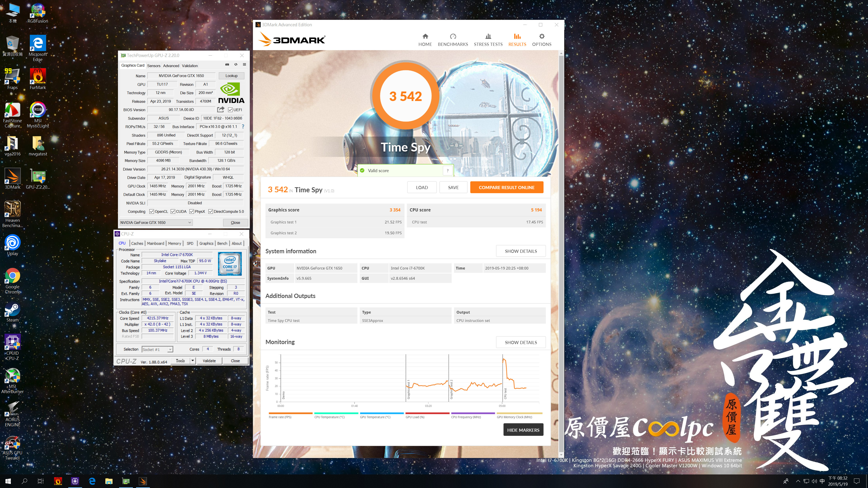Screen dimensions: 868x488
Task: Select the MSI MysticLight desktop icon
Action: pyautogui.click(x=38, y=115)
